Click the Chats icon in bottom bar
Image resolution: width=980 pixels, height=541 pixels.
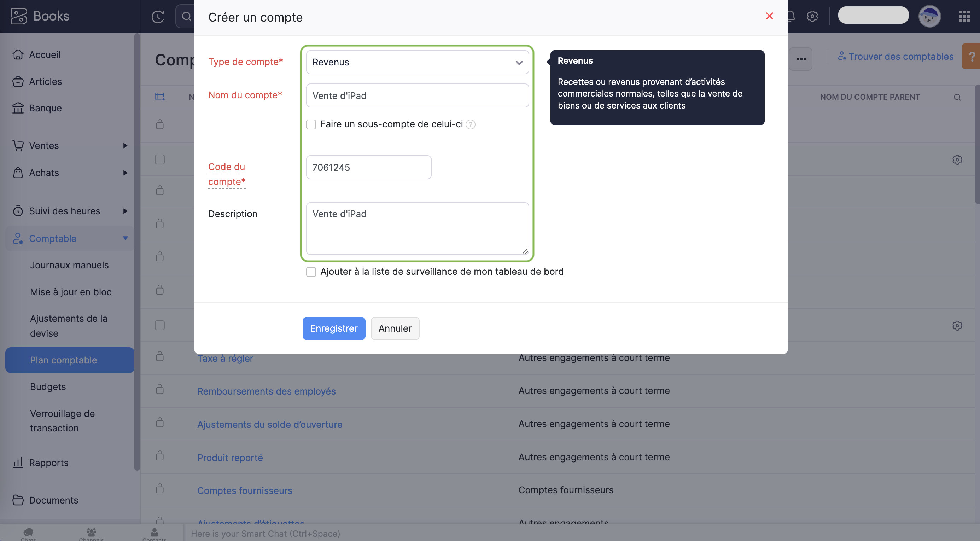(28, 533)
